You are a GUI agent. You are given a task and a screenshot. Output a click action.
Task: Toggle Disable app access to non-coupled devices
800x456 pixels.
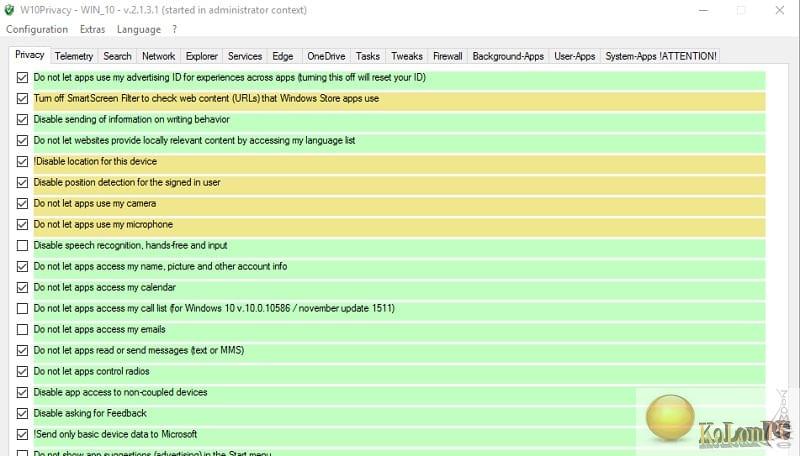click(22, 392)
